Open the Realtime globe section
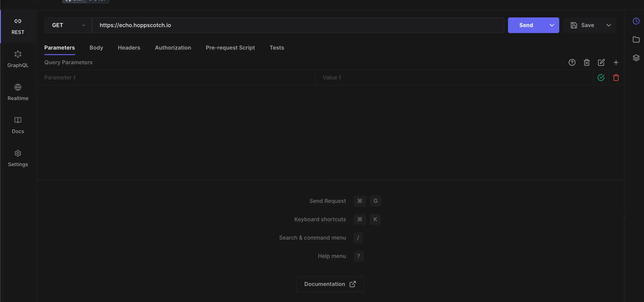 click(18, 92)
